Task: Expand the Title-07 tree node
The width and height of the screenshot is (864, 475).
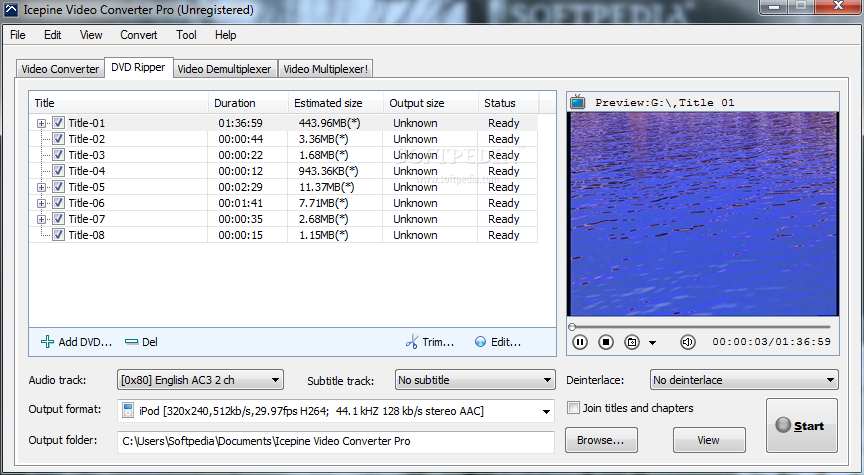Action: click(41, 219)
